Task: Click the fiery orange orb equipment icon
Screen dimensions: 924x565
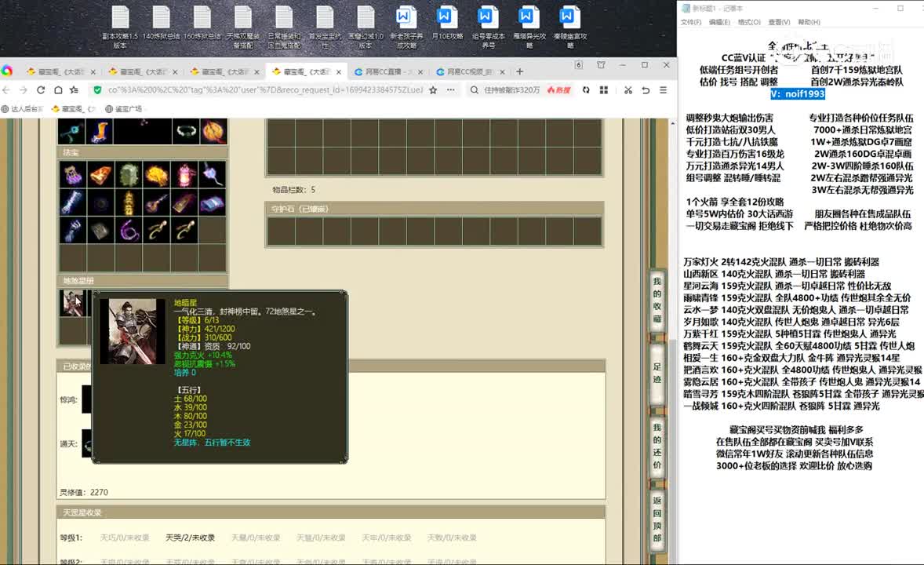Action: 213,132
